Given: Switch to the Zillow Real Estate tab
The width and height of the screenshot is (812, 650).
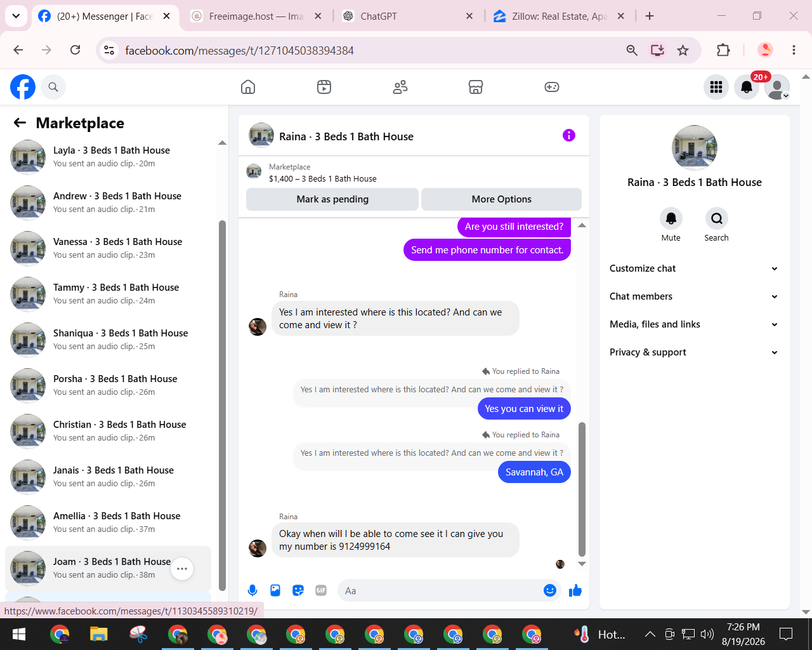Looking at the screenshot, I should coord(558,16).
